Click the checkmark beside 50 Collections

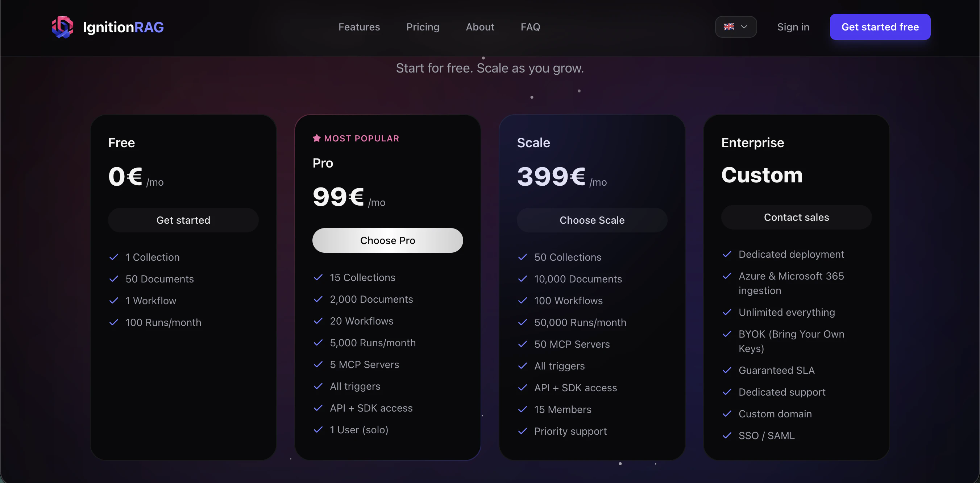[x=522, y=257]
